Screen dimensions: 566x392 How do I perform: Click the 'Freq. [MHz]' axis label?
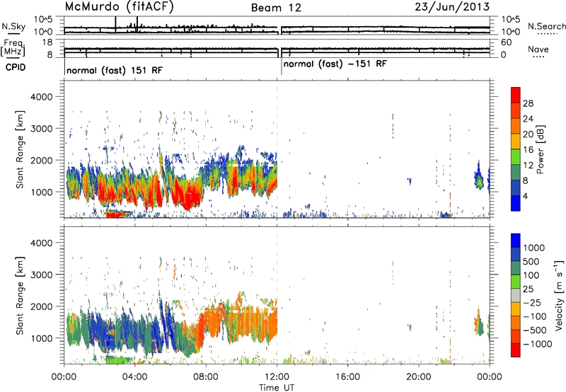(x=13, y=48)
